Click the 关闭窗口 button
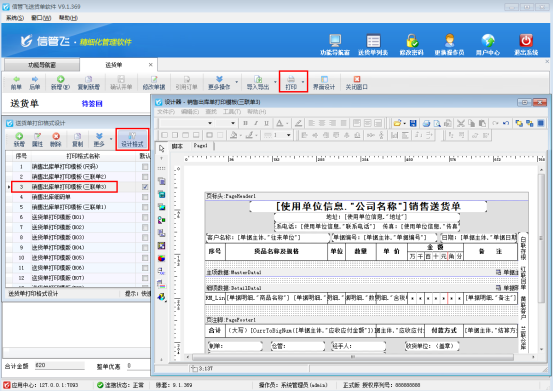Image resolution: width=553 pixels, height=391 pixels. pos(357,83)
